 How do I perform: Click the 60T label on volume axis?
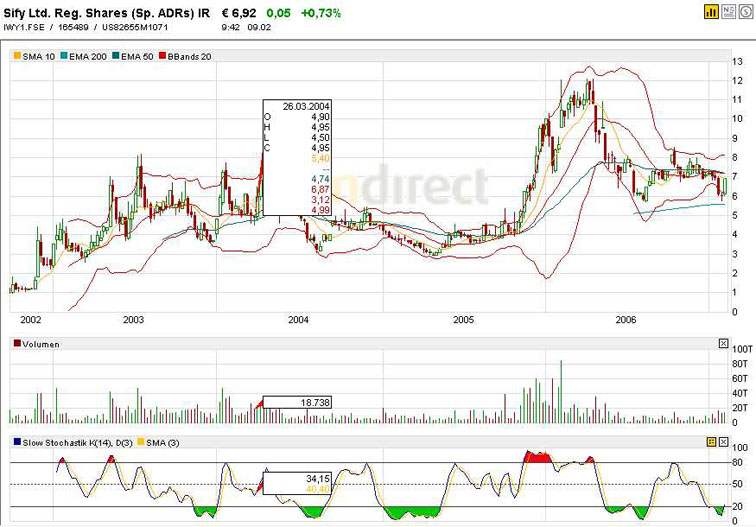[740, 379]
